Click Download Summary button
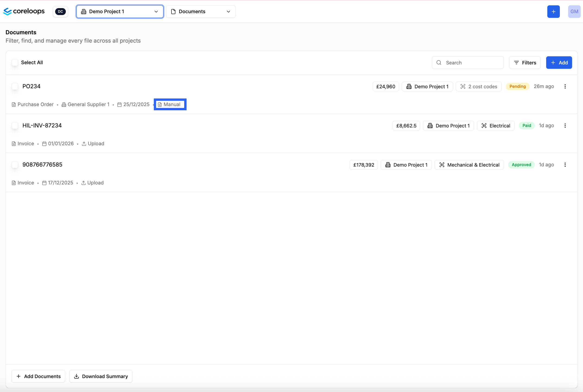Image resolution: width=583 pixels, height=392 pixels. pyautogui.click(x=101, y=376)
